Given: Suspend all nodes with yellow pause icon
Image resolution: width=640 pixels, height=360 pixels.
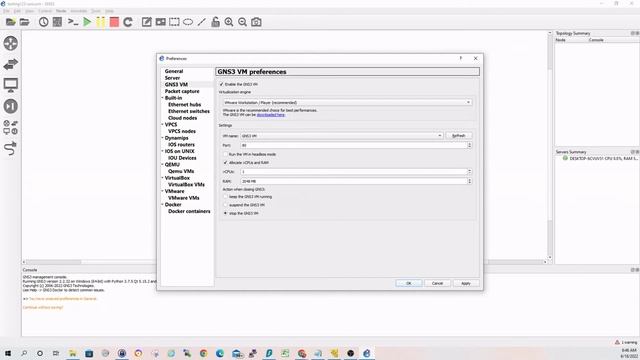Looking at the screenshot, I should point(100,22).
